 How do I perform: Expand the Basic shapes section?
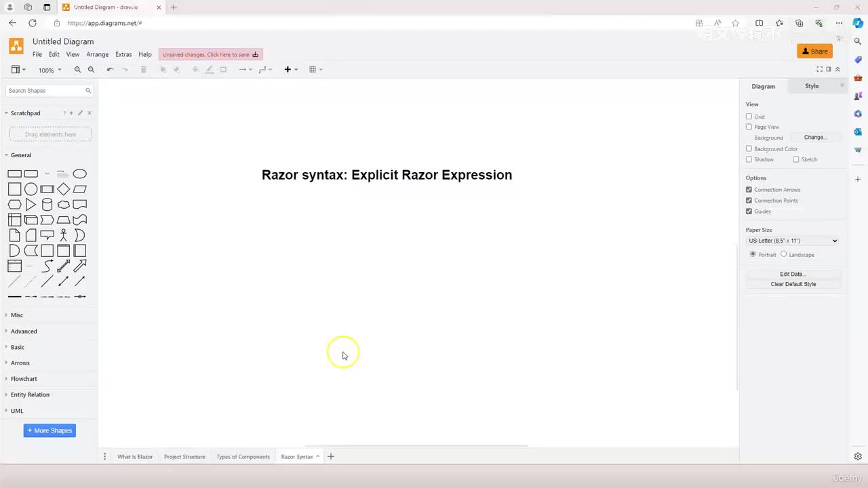[18, 347]
